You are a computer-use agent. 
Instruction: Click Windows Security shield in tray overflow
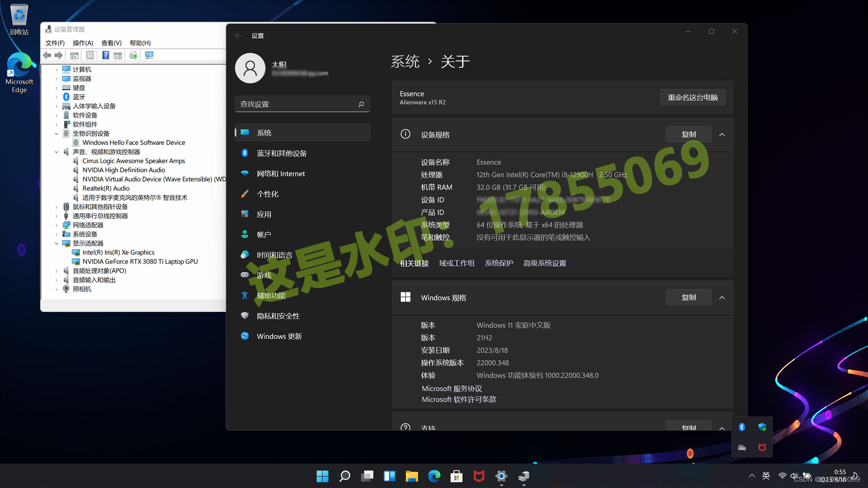point(762,427)
